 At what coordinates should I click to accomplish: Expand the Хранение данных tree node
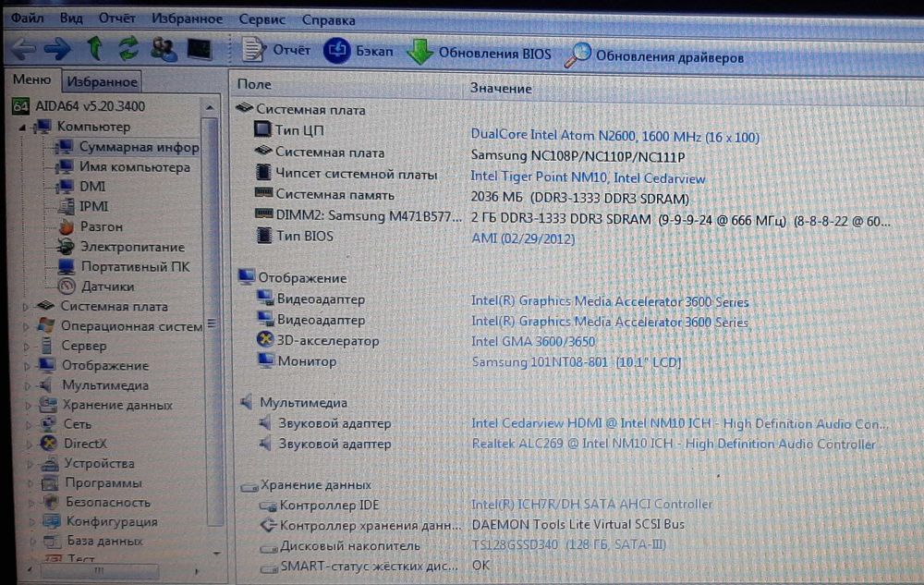tap(29, 405)
